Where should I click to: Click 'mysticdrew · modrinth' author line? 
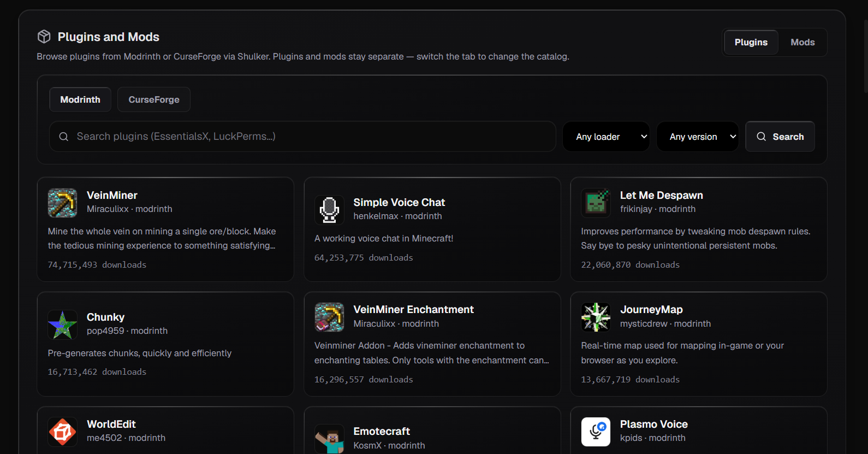[x=665, y=323]
